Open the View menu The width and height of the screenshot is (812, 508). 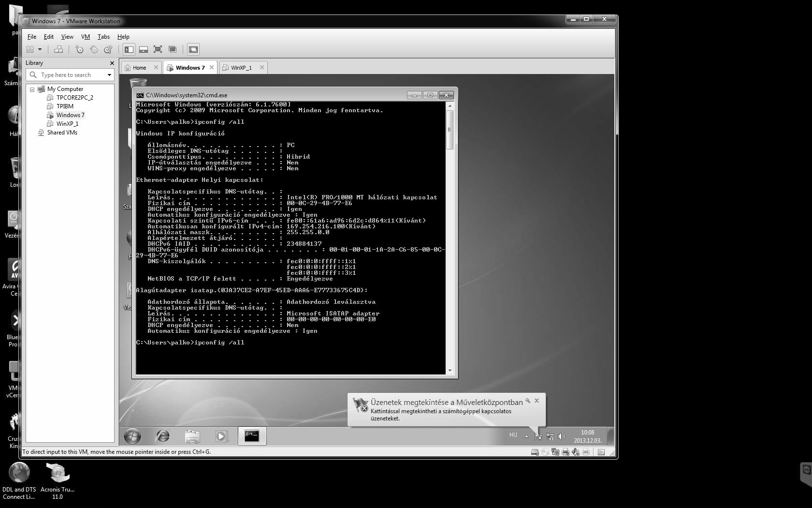[x=67, y=37]
